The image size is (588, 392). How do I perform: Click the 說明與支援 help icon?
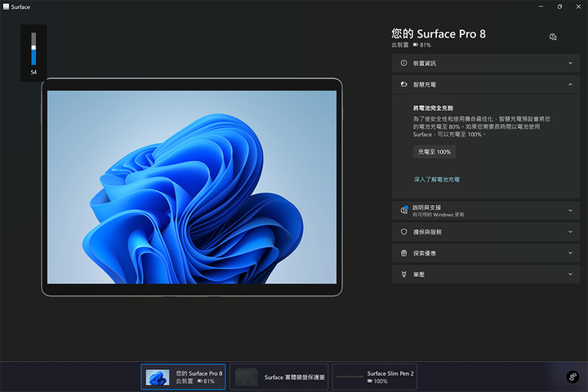coord(403,210)
